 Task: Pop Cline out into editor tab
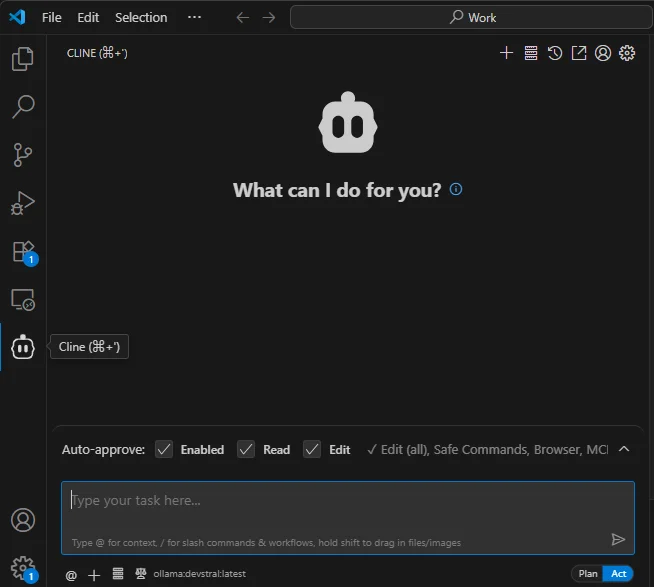[579, 53]
